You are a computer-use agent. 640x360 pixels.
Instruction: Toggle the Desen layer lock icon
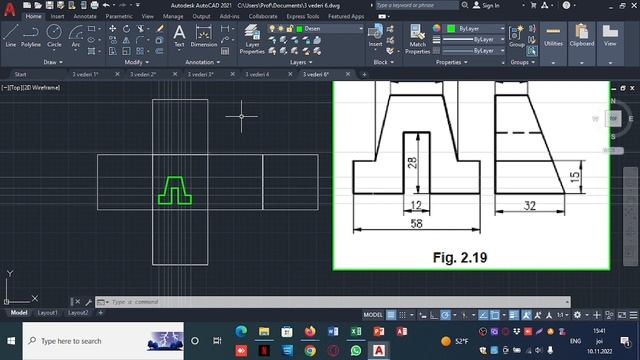[290, 29]
